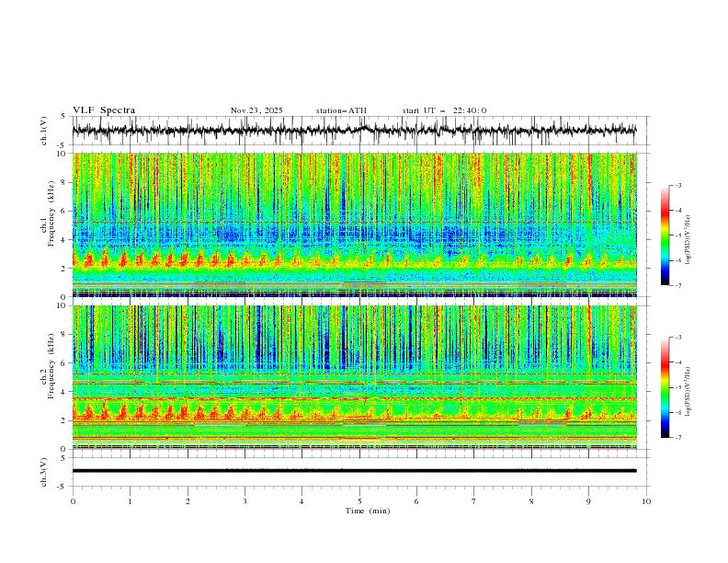The image size is (728, 563).
Task: Click the '-5' tick on ch.1(V) axis
Action: (63, 145)
